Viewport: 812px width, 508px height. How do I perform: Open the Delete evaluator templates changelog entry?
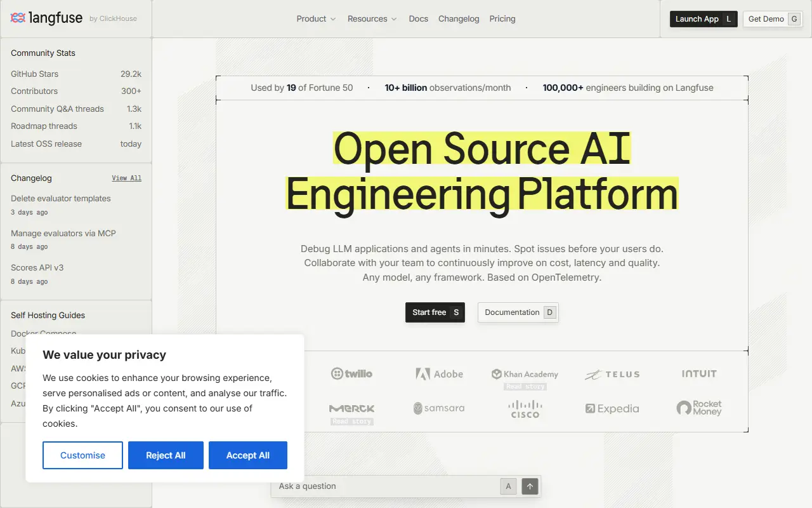[x=61, y=199]
